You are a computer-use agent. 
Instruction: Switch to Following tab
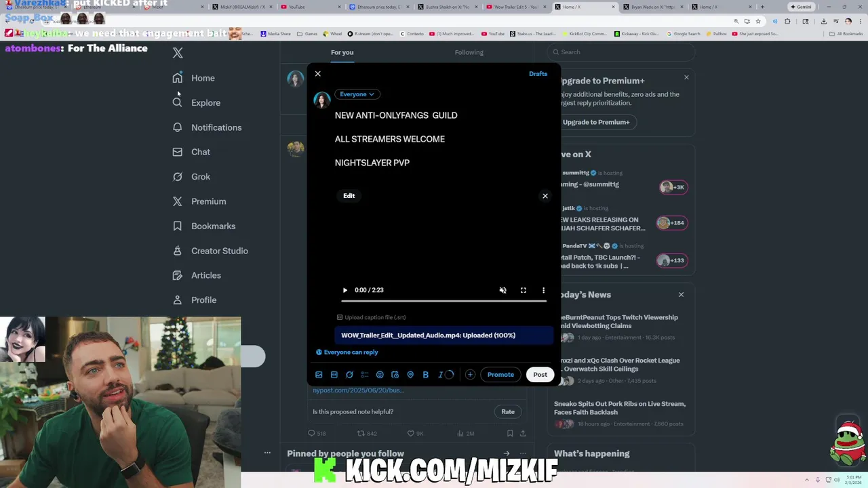tap(469, 52)
